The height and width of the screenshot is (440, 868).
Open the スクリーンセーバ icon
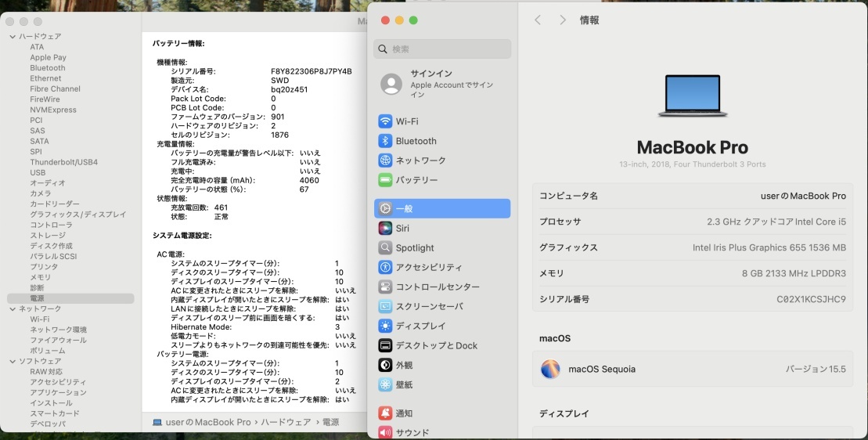pos(385,306)
